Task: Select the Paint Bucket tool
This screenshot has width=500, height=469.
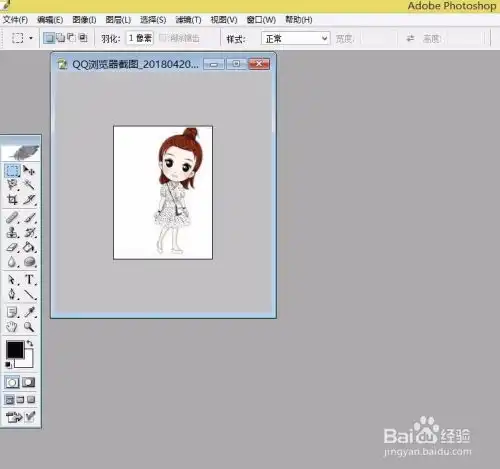Action: click(29, 247)
